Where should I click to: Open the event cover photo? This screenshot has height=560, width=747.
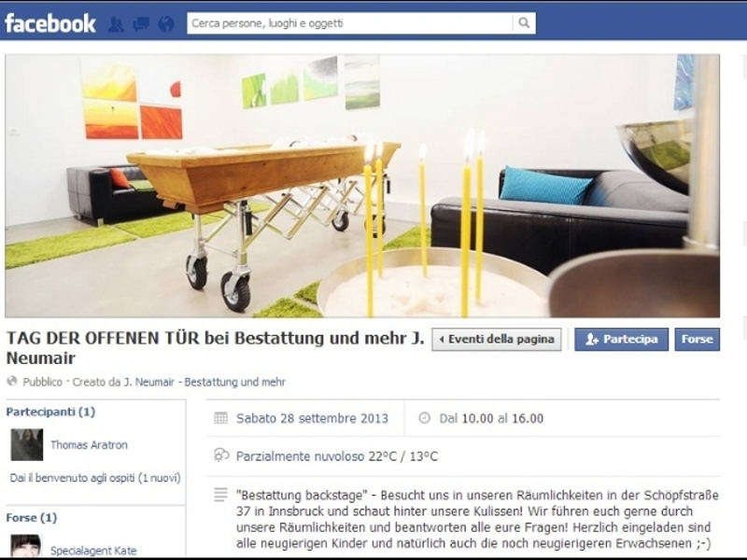pos(362,186)
